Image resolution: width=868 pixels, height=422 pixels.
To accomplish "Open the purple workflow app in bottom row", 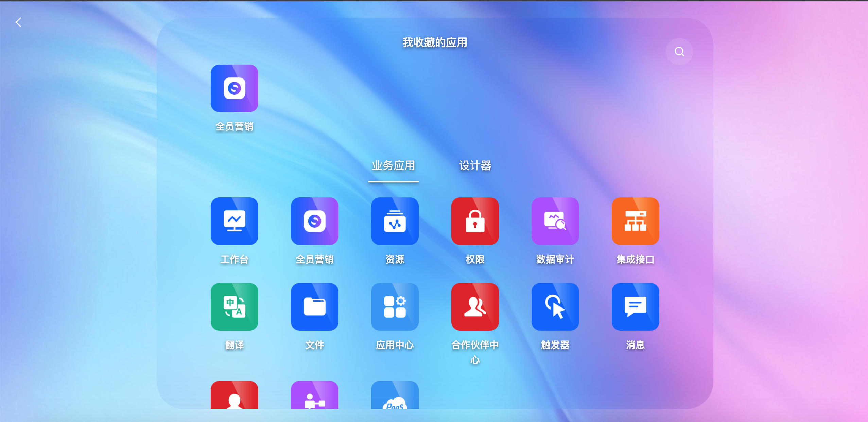I will [x=314, y=396].
